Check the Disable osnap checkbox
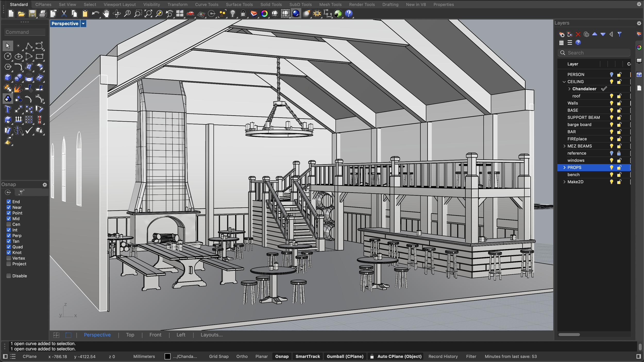Screen dimensions: 644x362 pyautogui.click(x=9, y=276)
